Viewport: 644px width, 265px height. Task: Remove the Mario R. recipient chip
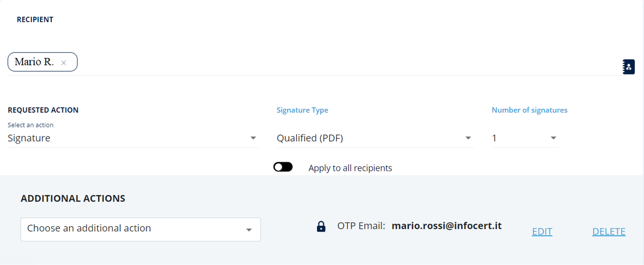(x=64, y=63)
